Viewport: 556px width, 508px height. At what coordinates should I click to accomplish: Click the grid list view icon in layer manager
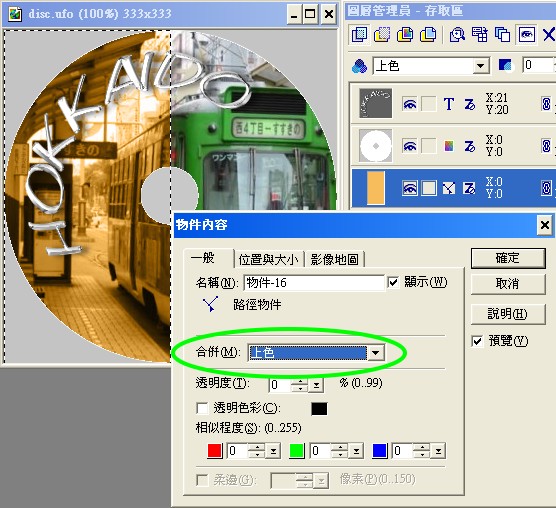click(x=479, y=35)
